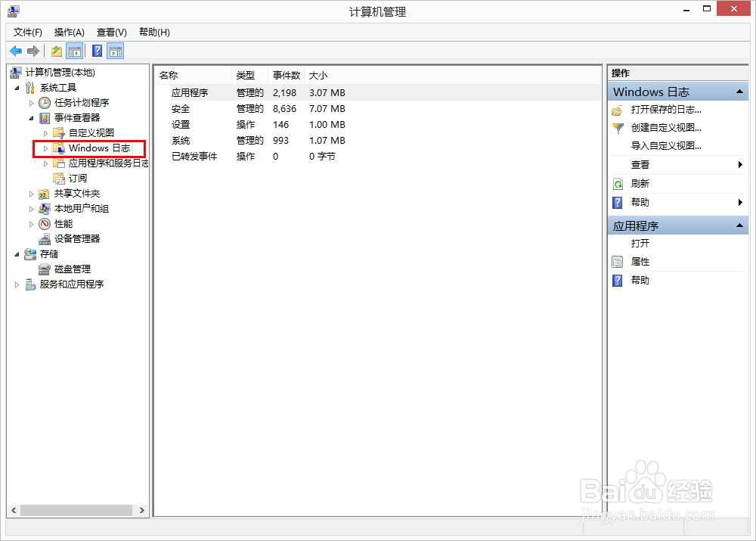Open the 查看(V) menu
The image size is (756, 541).
[111, 33]
